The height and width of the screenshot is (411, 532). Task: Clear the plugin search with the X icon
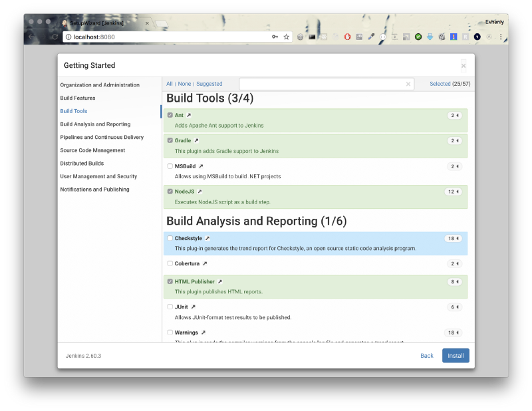point(408,84)
